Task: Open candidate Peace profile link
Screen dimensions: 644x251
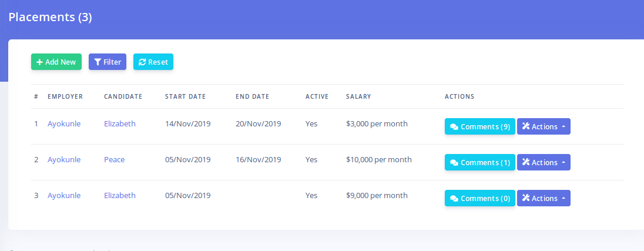Action: click(114, 159)
